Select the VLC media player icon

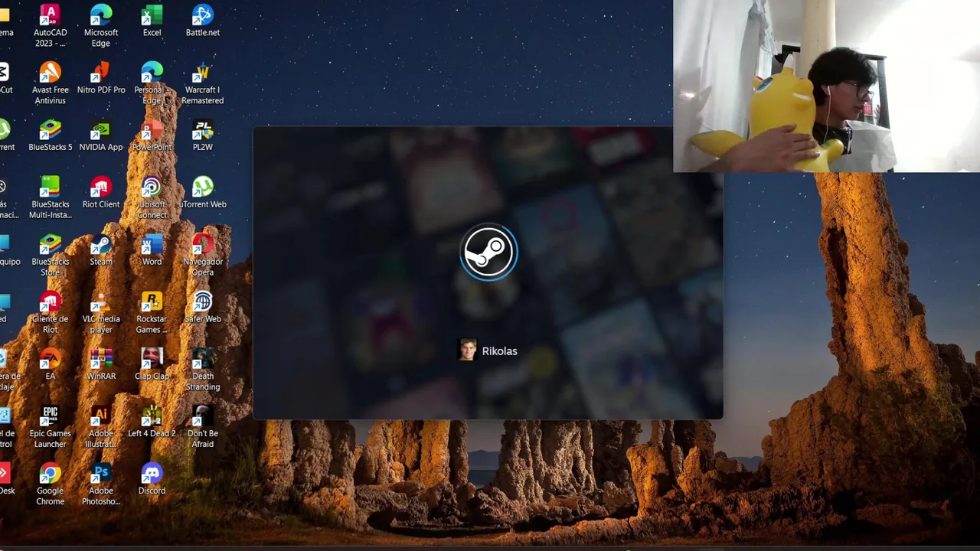tap(101, 312)
